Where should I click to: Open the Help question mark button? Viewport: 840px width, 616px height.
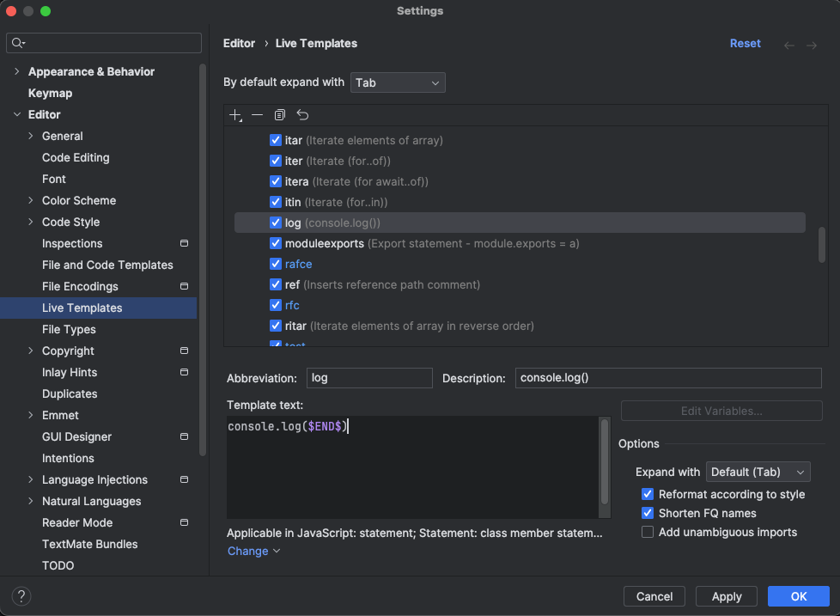tap(21, 596)
